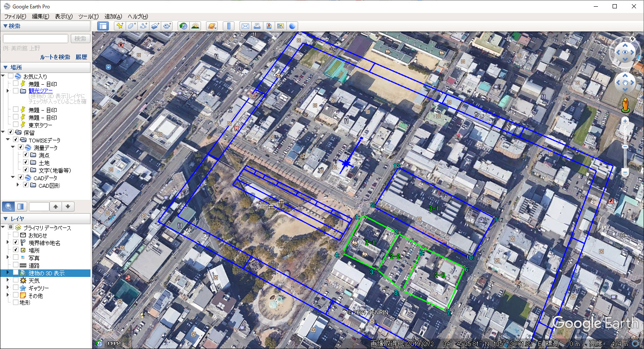
Task: Click the look-around compass control
Action: click(x=625, y=52)
